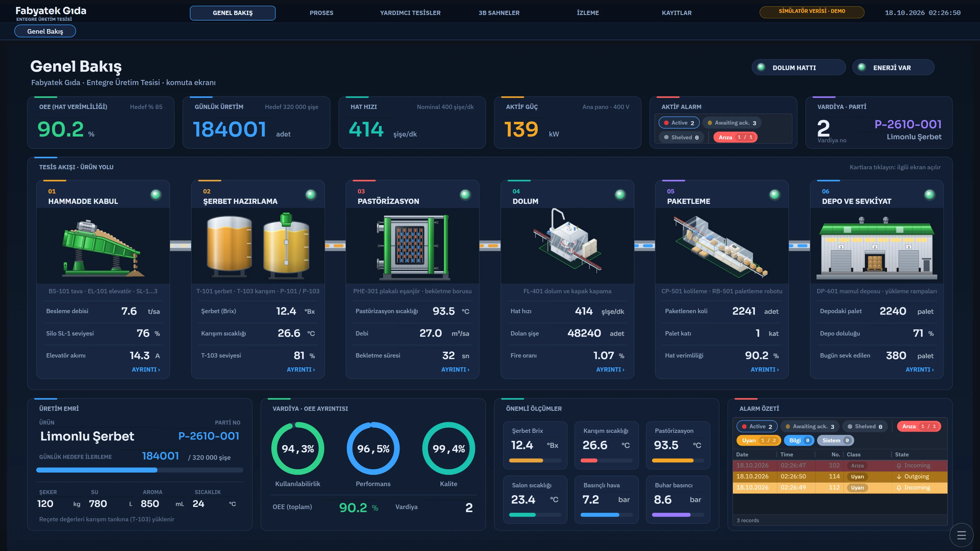Toggle the Uyarı class filter chip
The width and height of the screenshot is (980, 551).
click(x=759, y=440)
